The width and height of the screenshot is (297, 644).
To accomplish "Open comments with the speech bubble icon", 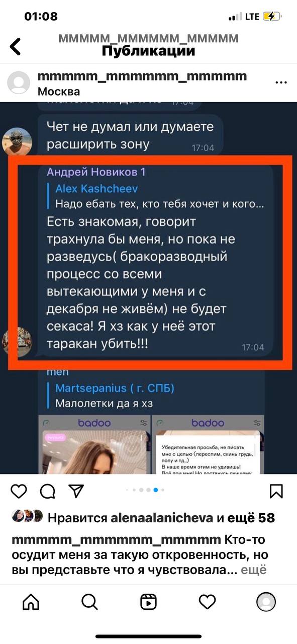I will [47, 491].
